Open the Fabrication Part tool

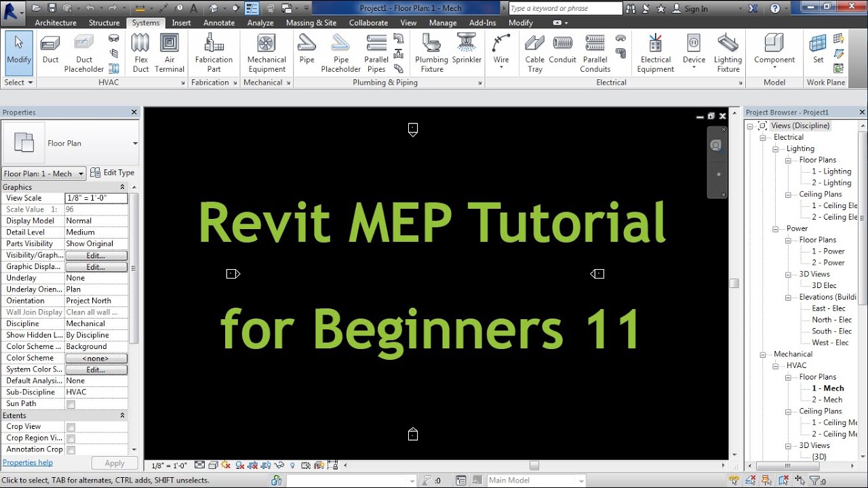click(x=214, y=53)
